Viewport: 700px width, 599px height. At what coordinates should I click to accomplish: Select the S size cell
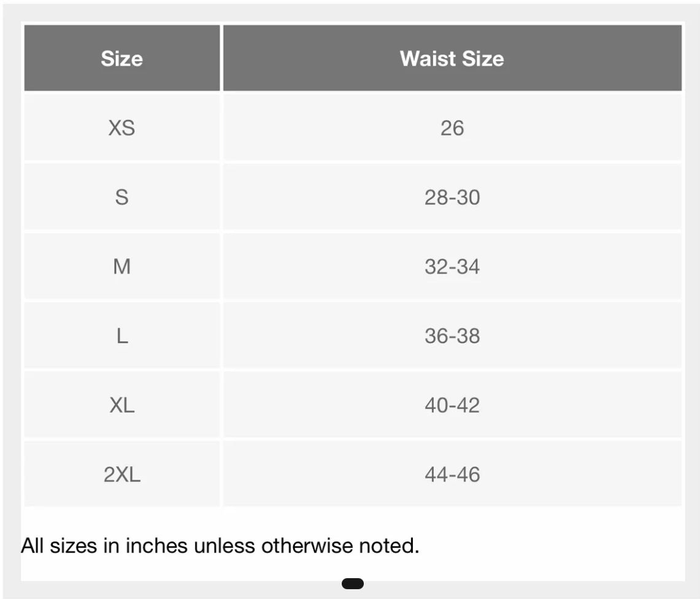[x=121, y=197]
